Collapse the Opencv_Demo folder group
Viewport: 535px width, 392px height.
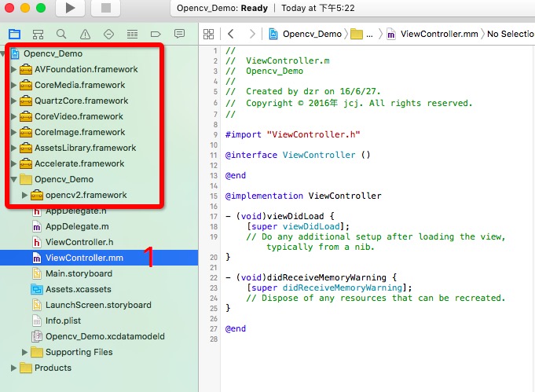13,179
